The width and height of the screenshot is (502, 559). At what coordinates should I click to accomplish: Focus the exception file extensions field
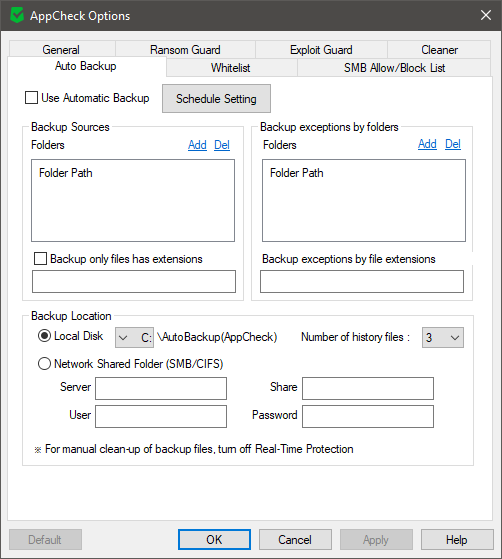pos(362,281)
